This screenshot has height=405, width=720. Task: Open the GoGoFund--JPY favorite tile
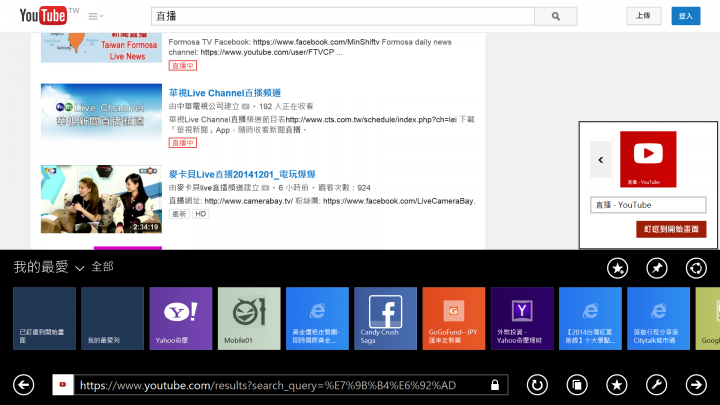point(454,318)
